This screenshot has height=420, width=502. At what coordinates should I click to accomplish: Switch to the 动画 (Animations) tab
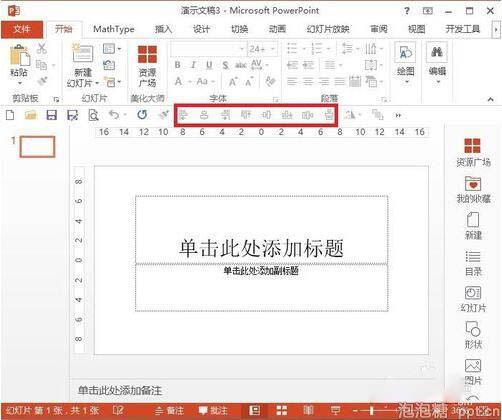pyautogui.click(x=277, y=29)
